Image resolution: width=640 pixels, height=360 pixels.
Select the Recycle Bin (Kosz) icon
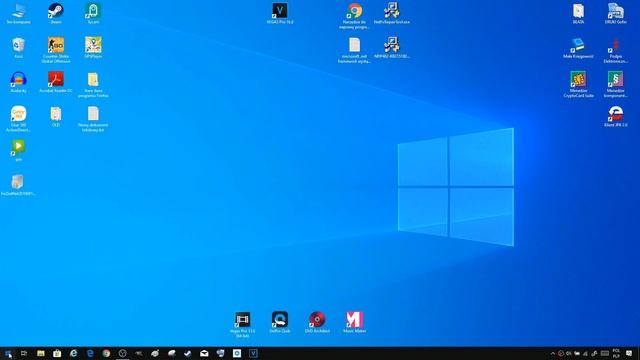tap(18, 47)
